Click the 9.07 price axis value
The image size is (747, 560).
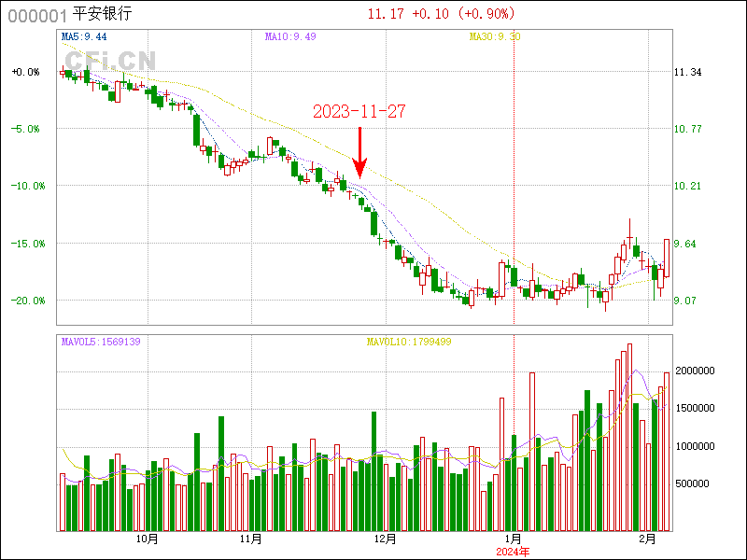click(687, 301)
